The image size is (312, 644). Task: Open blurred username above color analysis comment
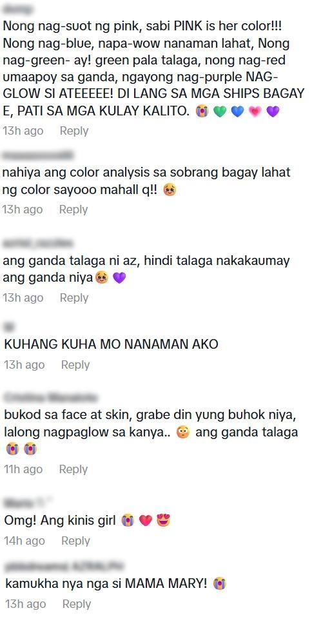click(x=38, y=155)
